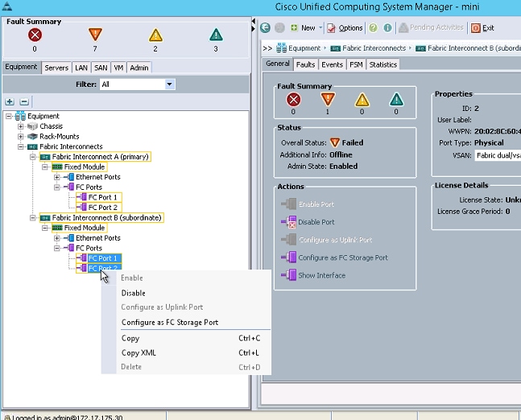Click the Back navigation arrow icon

pos(265,27)
